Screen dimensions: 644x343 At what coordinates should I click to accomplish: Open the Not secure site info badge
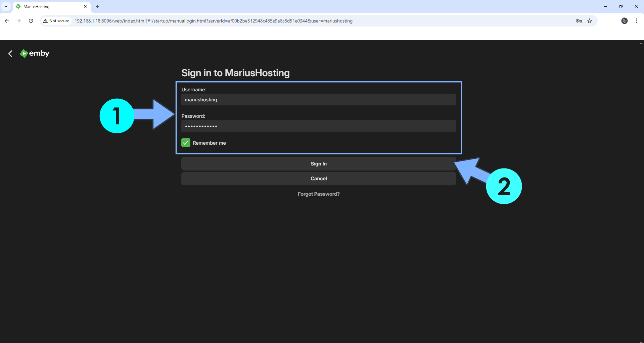(56, 21)
